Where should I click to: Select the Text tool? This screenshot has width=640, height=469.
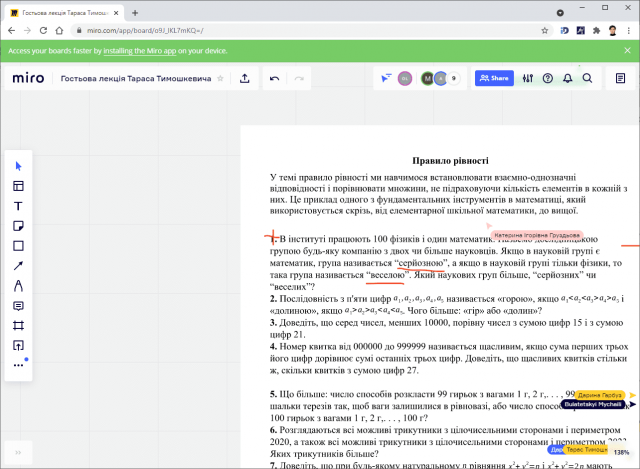coord(18,205)
